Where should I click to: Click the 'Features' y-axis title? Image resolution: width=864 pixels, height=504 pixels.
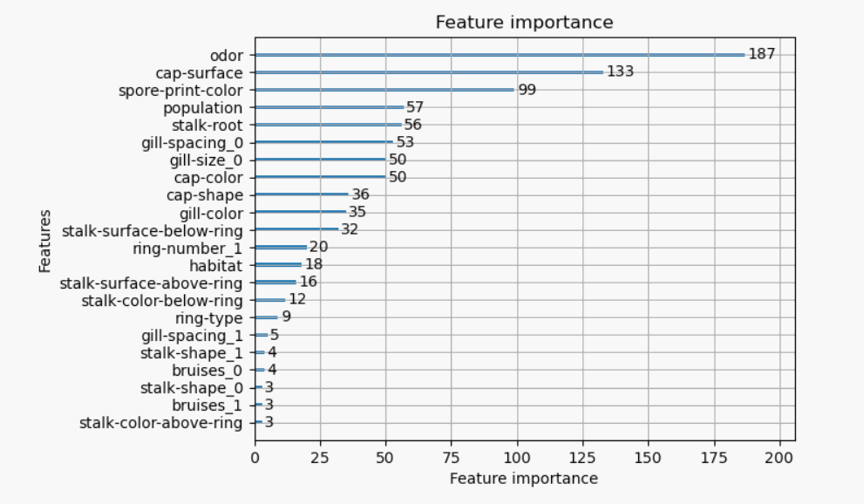click(x=44, y=241)
